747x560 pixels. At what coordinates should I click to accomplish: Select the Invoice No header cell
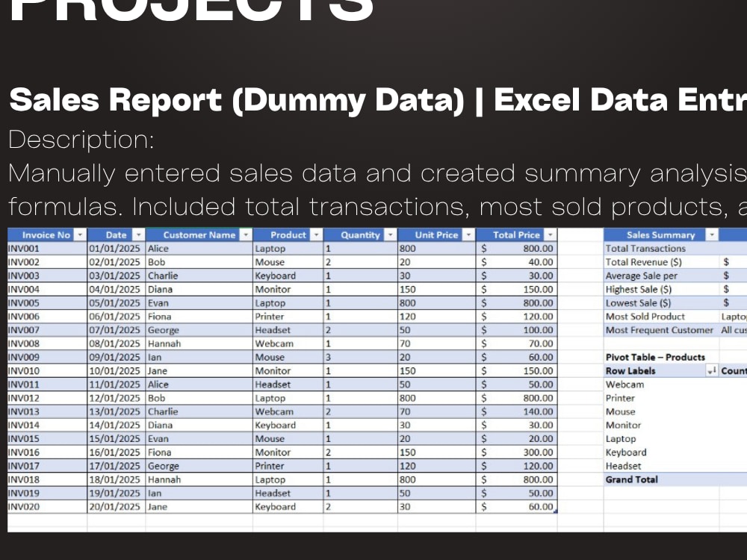(x=47, y=234)
